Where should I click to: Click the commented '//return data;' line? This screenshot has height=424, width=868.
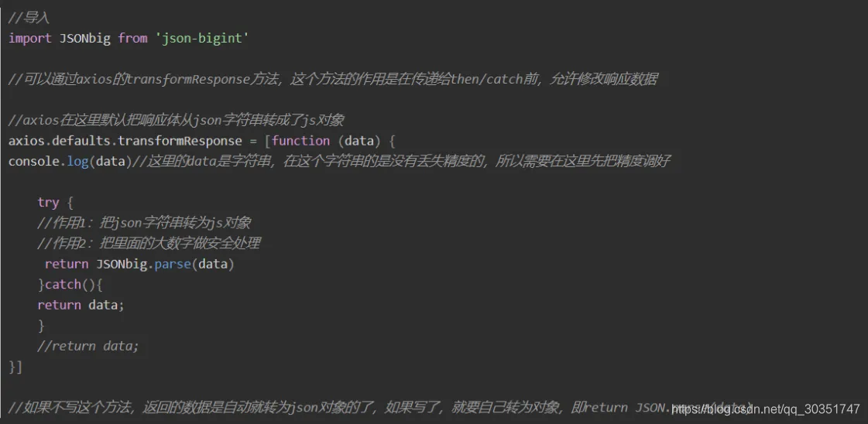tap(87, 346)
